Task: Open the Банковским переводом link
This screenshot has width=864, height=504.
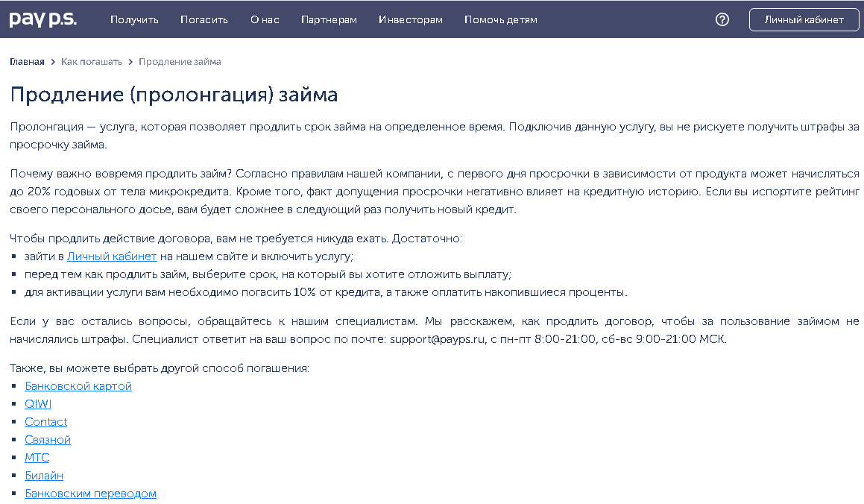Action: (90, 494)
